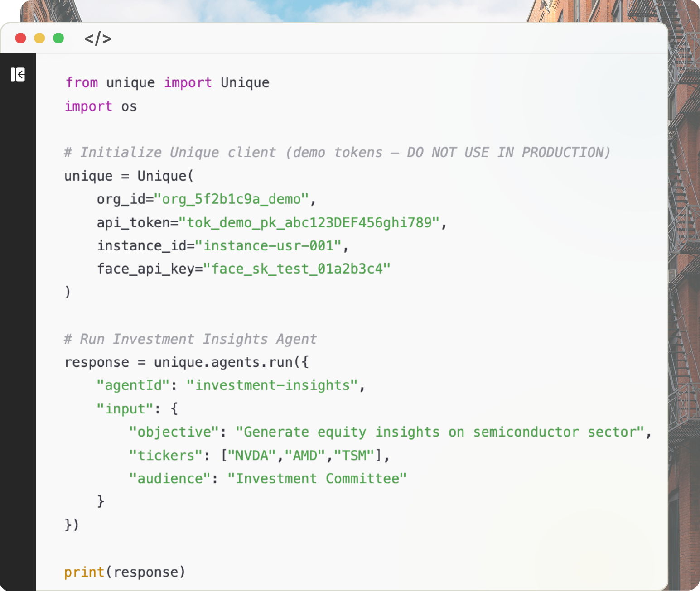Select the "TSM" ticker string
Screen dimensions: 700x591
click(354, 455)
